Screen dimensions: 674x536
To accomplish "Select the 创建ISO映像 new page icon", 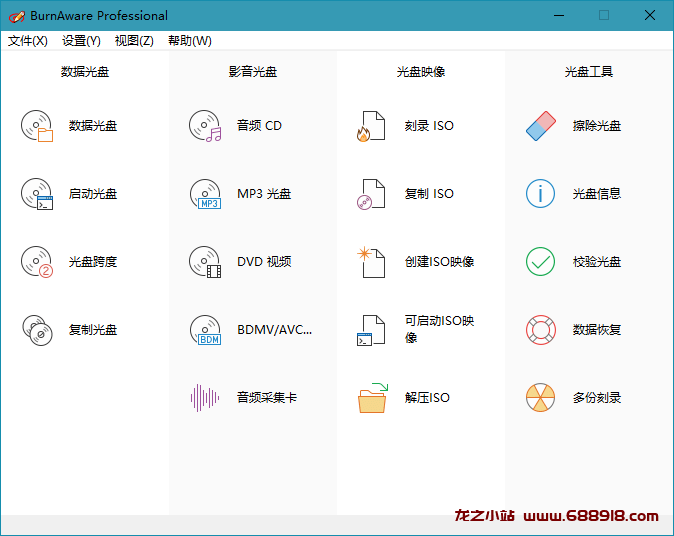I will click(x=371, y=262).
